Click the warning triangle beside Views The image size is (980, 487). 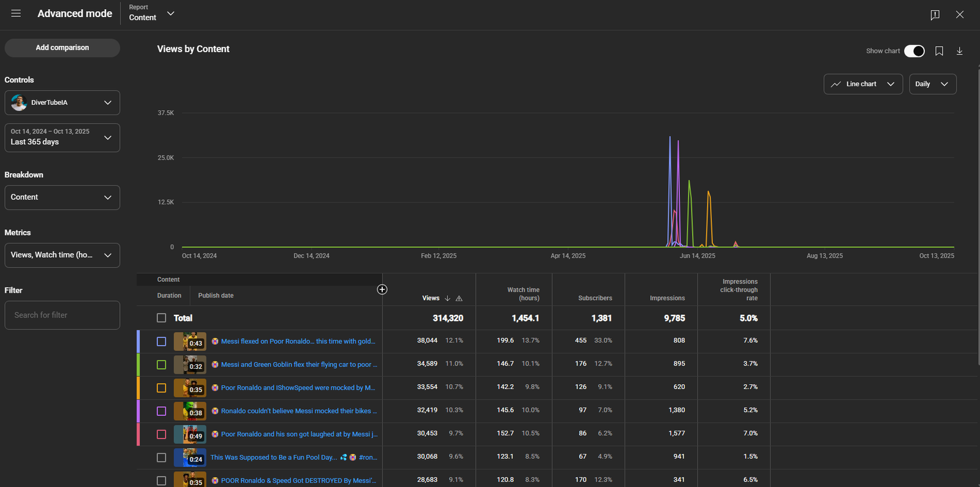click(459, 298)
